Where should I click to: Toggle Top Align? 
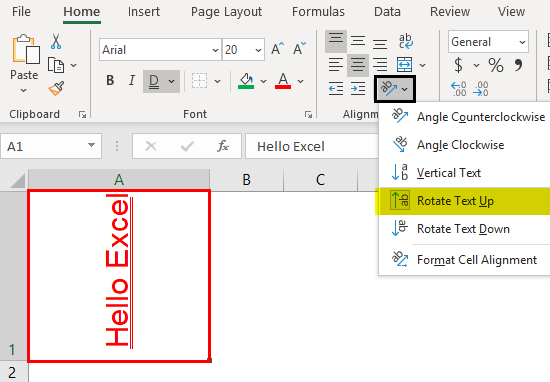[336, 41]
